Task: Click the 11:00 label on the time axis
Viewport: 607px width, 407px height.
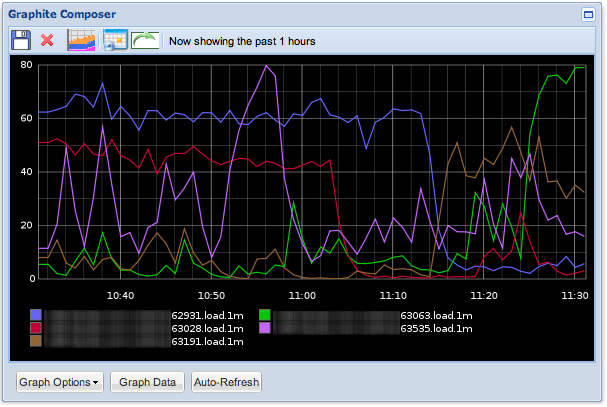Action: 302,296
